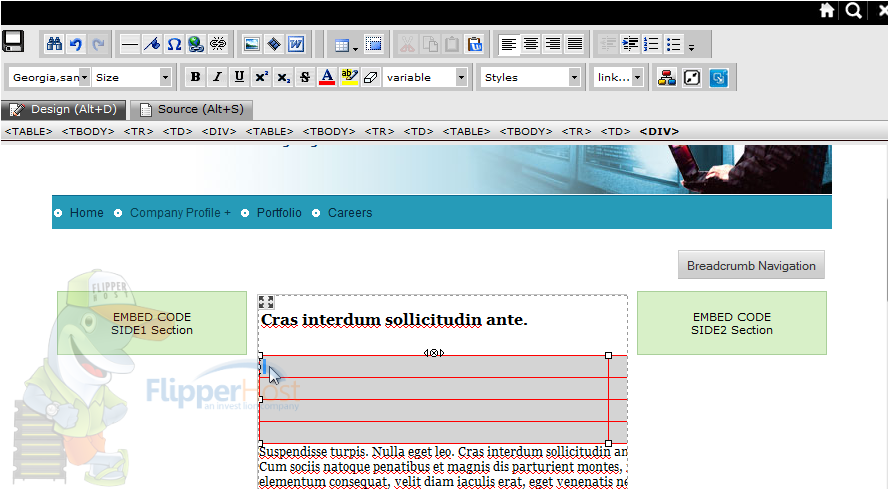Click the Save floppy disk icon
This screenshot has height=500, width=889.
point(13,41)
